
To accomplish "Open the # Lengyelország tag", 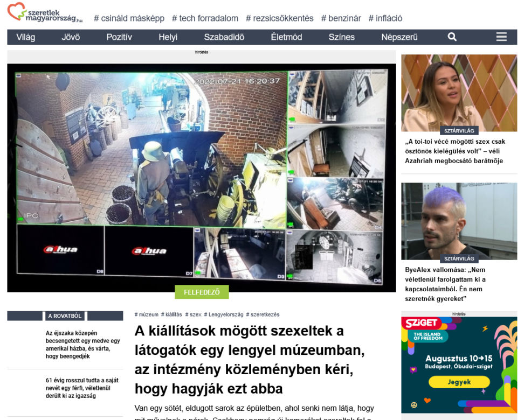I will [x=224, y=314].
